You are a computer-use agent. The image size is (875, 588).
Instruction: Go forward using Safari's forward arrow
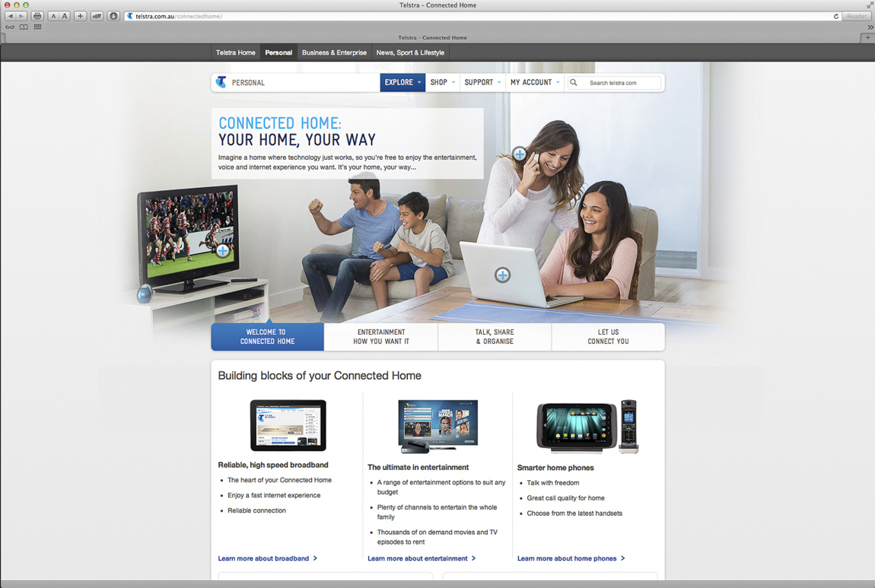[21, 16]
